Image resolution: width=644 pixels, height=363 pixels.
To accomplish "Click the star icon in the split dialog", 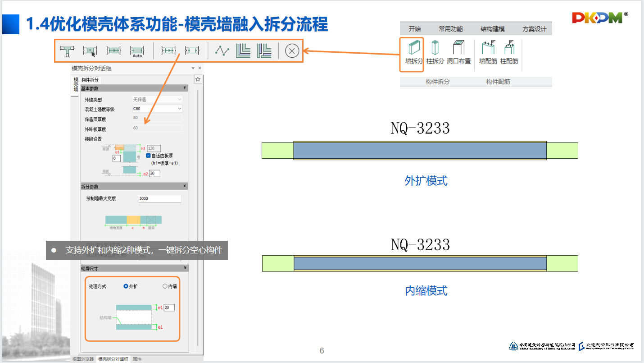I will click(x=198, y=79).
